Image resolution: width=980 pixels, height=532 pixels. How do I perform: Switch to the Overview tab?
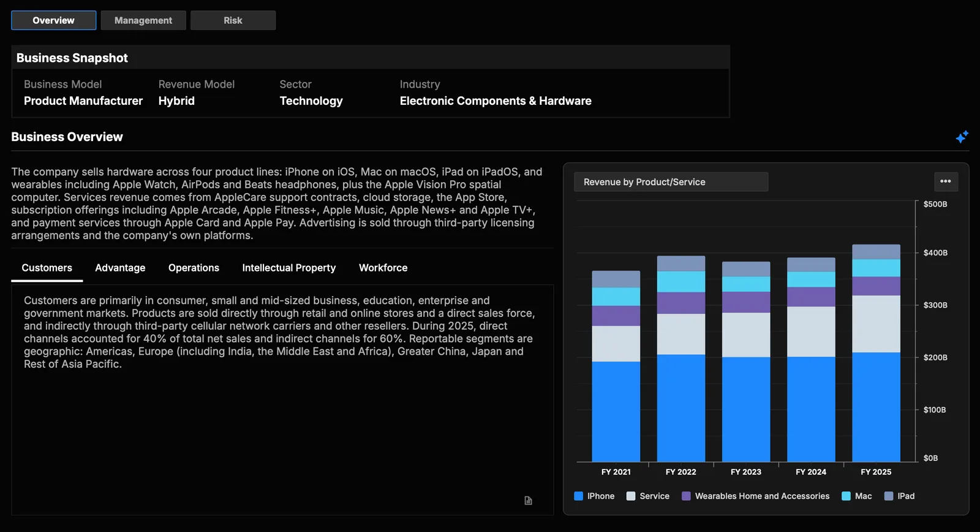[53, 20]
